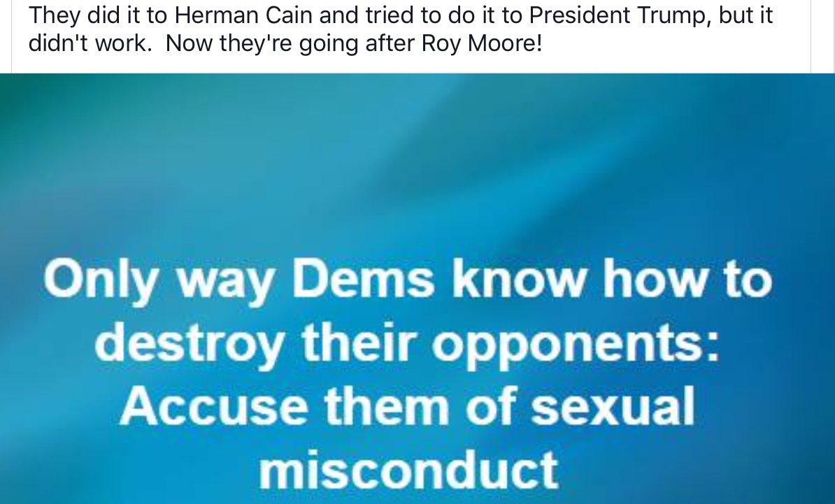
Task: Click 'know how to' in image text
Action: coord(612,279)
